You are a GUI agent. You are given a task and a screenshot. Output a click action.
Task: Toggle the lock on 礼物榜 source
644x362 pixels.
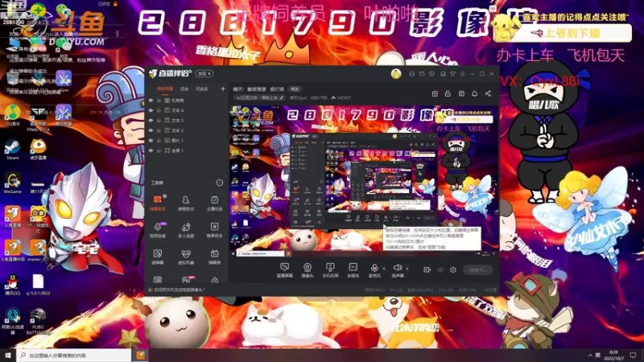(159, 101)
